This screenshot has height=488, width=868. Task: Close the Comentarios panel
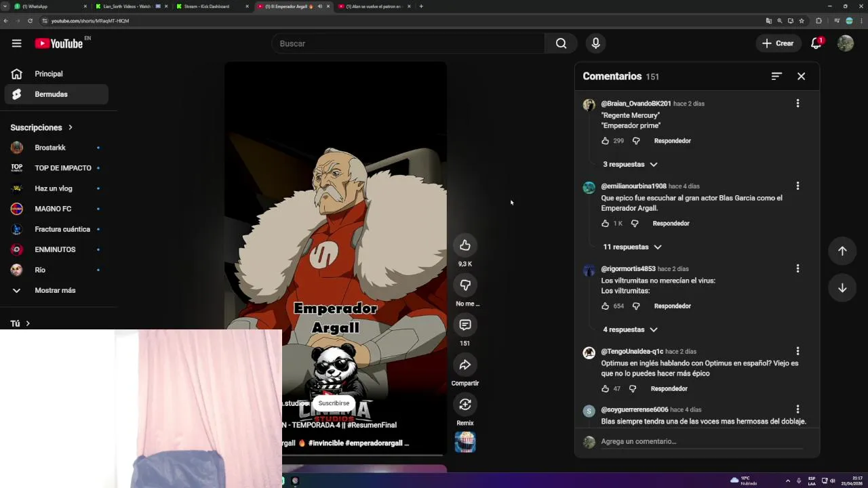click(x=801, y=77)
